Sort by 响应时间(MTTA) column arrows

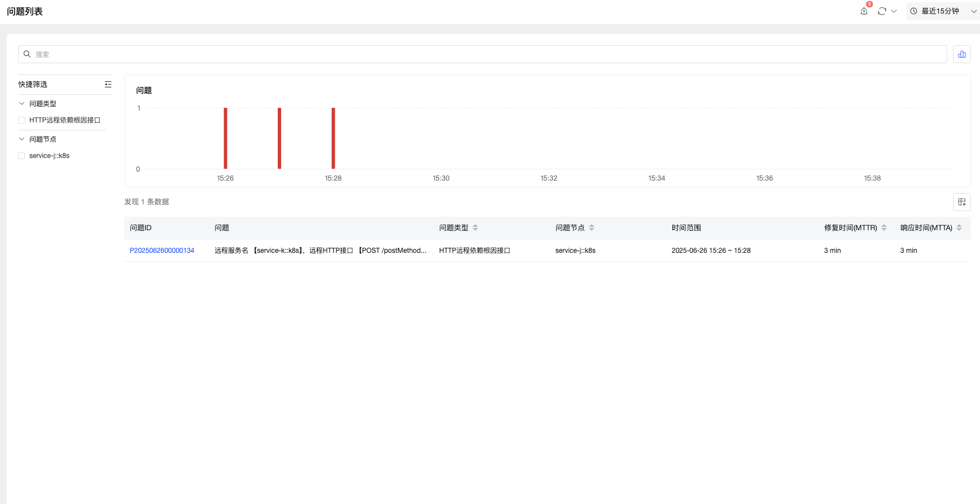coord(959,227)
